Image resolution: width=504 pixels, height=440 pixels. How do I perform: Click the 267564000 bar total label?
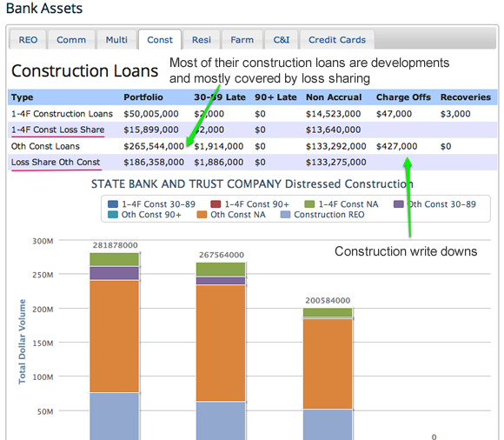(222, 255)
